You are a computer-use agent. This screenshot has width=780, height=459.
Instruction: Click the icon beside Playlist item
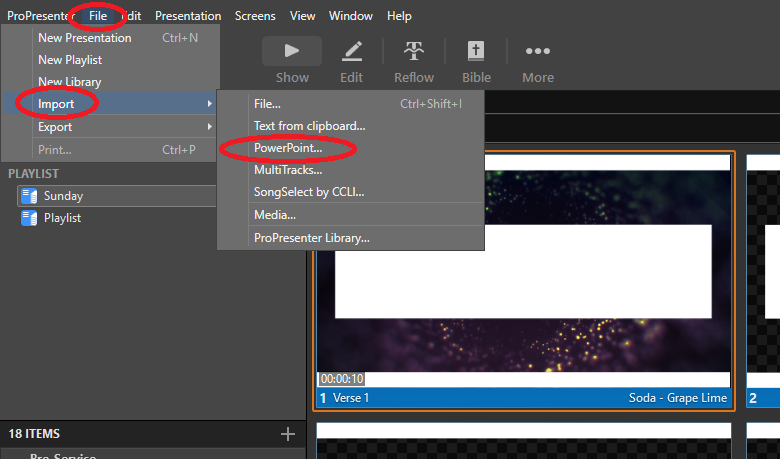point(29,218)
